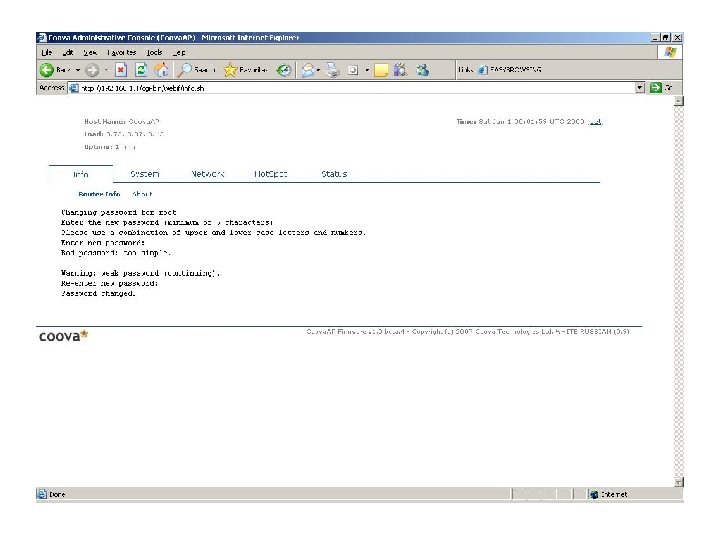Image resolution: width=720 pixels, height=540 pixels.
Task: Click the Load values line
Action: click(124, 134)
